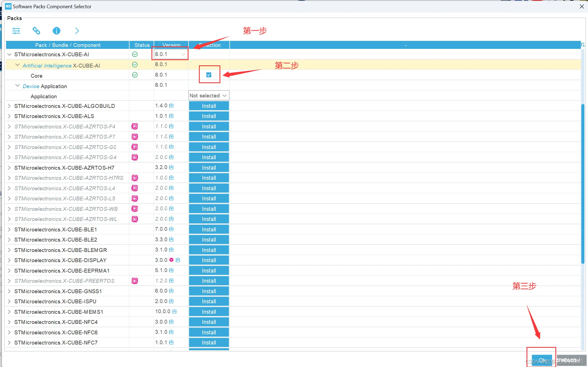Click the green status check for X-CUBE-AI pack
This screenshot has width=588, height=367.
[x=135, y=54]
